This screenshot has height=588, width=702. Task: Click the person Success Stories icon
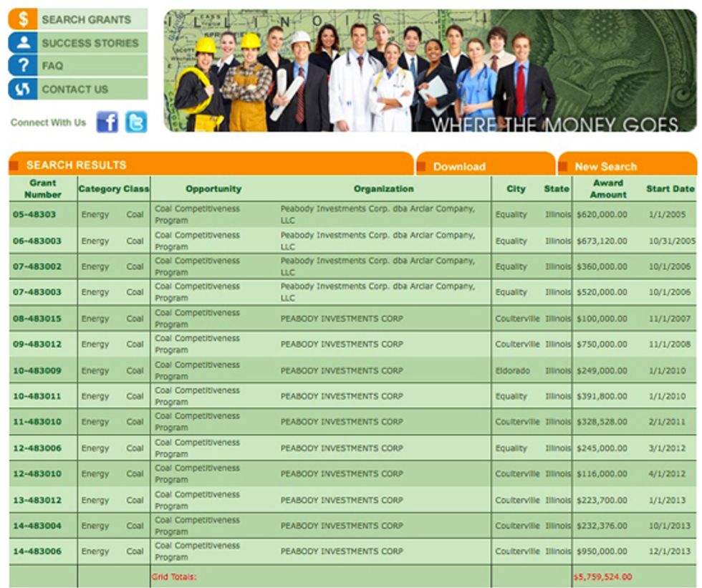point(23,42)
